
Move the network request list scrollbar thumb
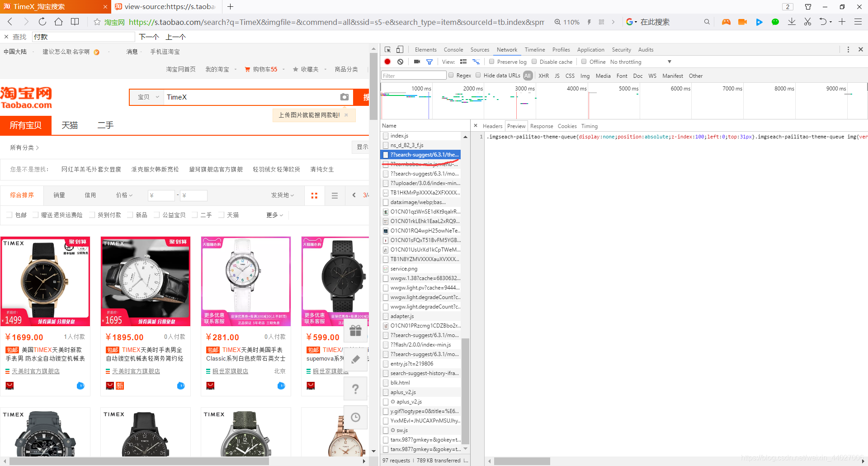coord(465,391)
